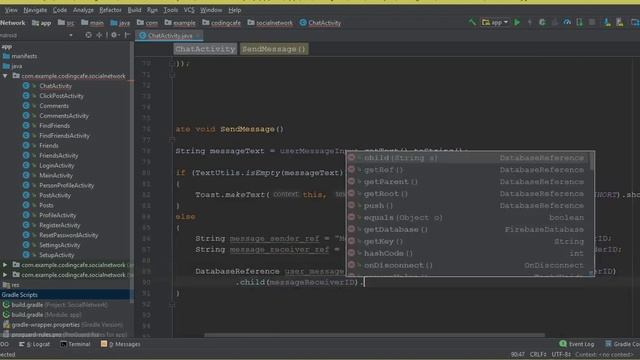The height and width of the screenshot is (360, 640).
Task: Open the Terminal tool window
Action: [75, 344]
